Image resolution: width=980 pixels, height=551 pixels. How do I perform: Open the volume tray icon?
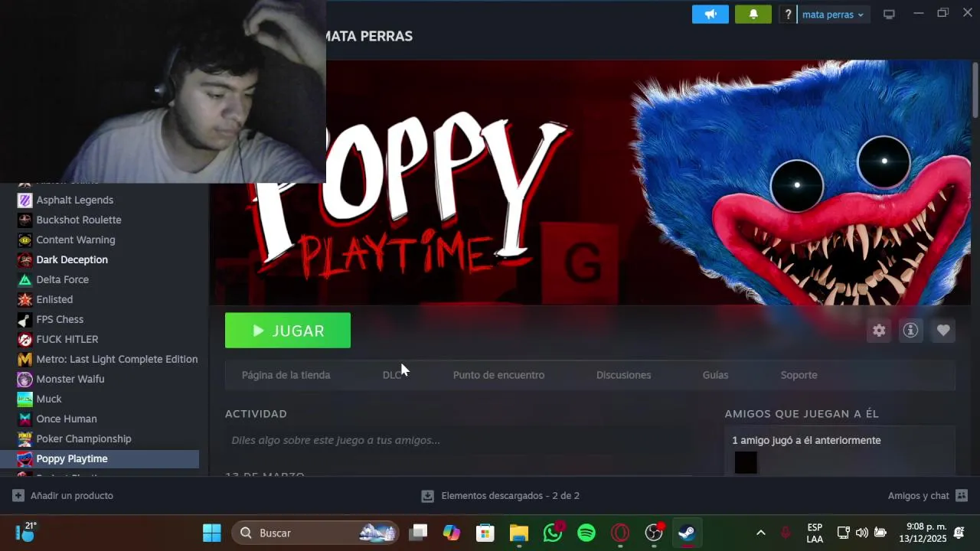[861, 533]
